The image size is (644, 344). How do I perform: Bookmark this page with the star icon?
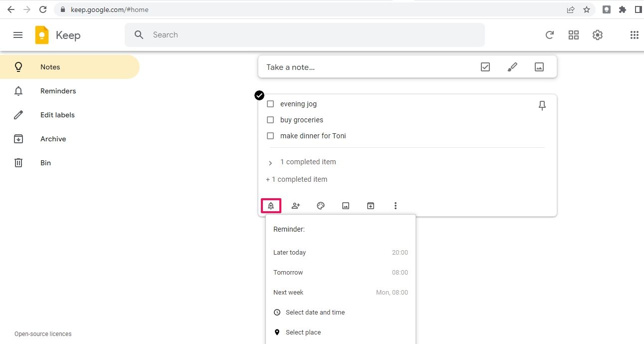click(x=587, y=9)
